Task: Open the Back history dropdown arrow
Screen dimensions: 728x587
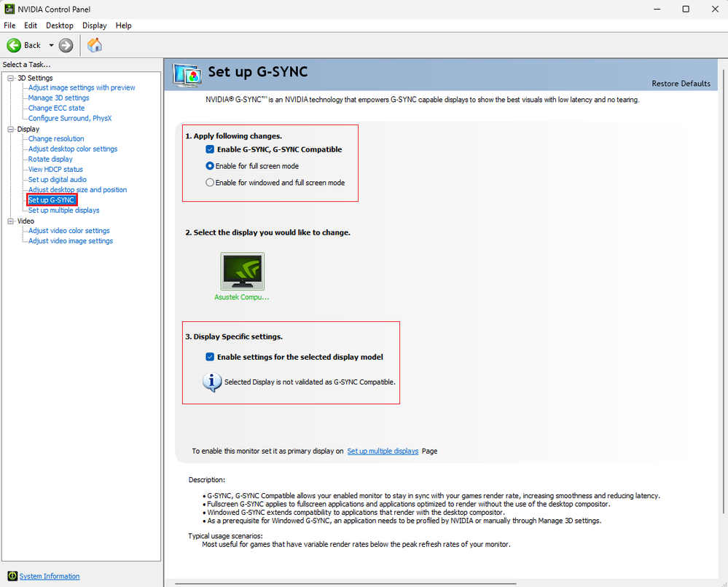Action: click(51, 45)
